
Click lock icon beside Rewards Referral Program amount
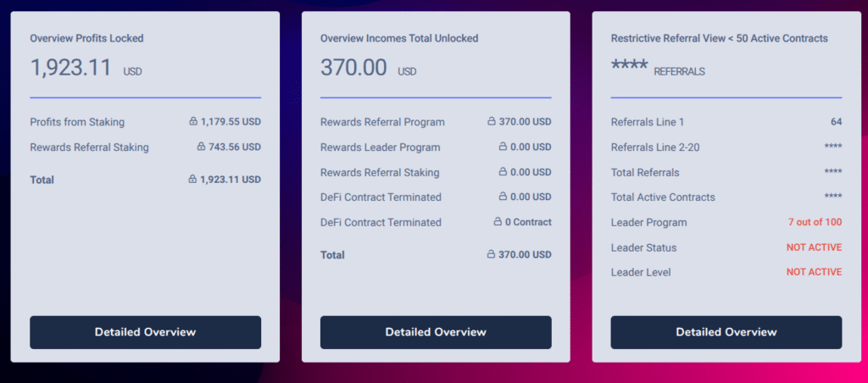tap(491, 121)
